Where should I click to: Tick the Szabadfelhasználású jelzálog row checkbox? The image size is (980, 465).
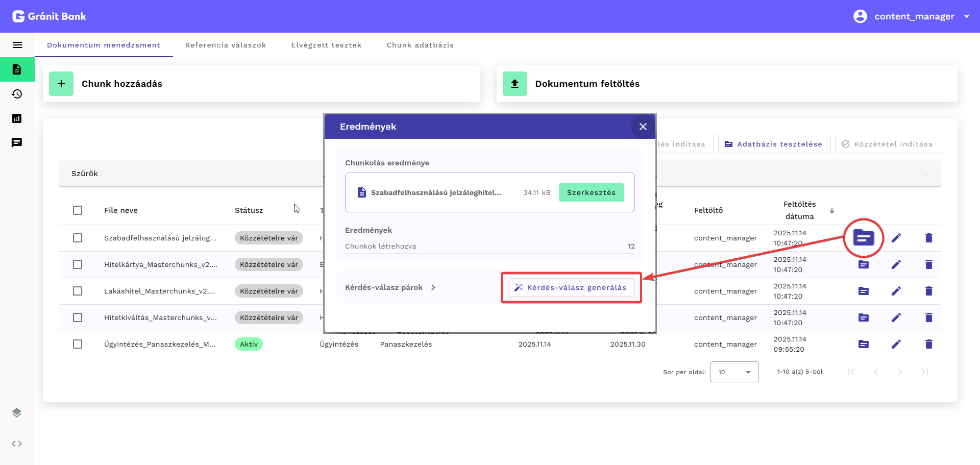point(78,238)
